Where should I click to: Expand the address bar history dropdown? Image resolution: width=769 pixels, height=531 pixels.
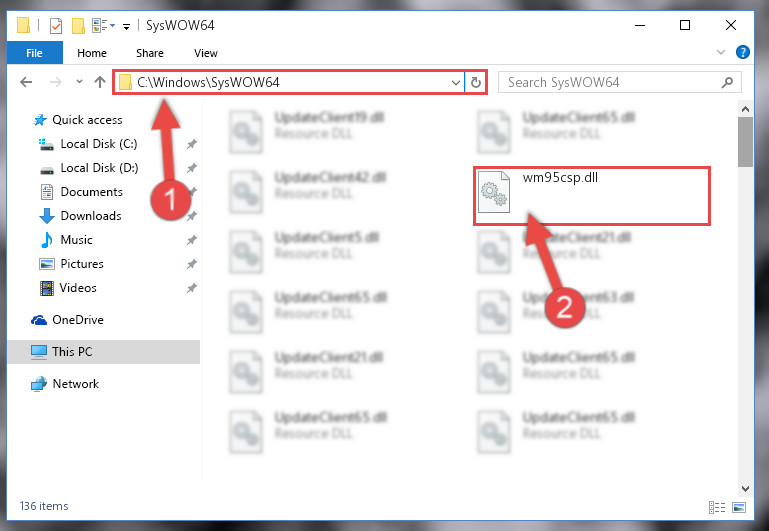(456, 82)
